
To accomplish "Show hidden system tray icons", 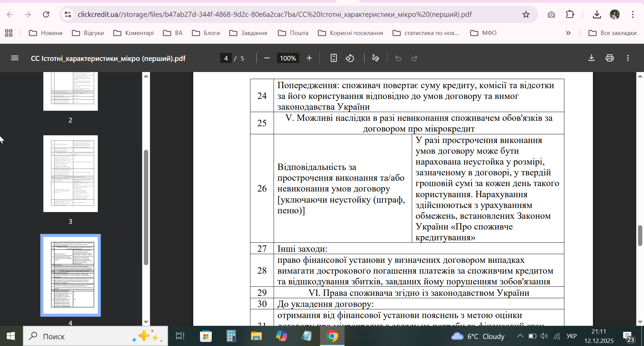I will coord(520,336).
